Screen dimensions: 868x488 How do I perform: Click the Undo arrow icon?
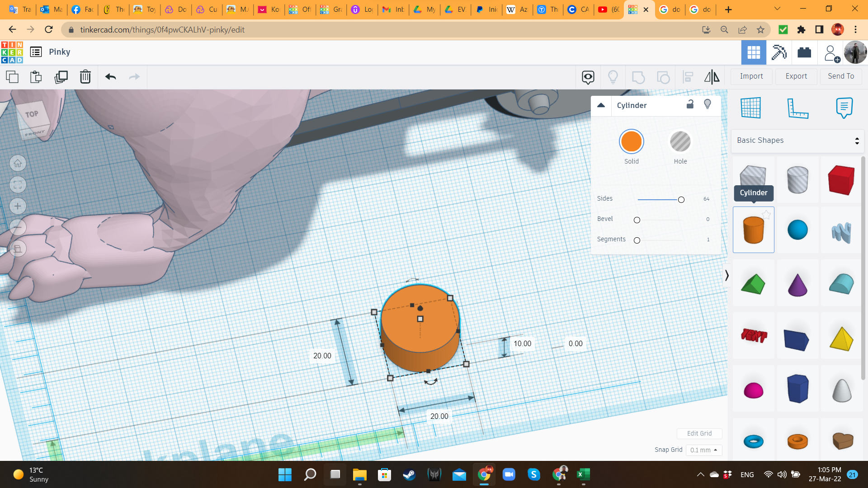[x=110, y=76]
